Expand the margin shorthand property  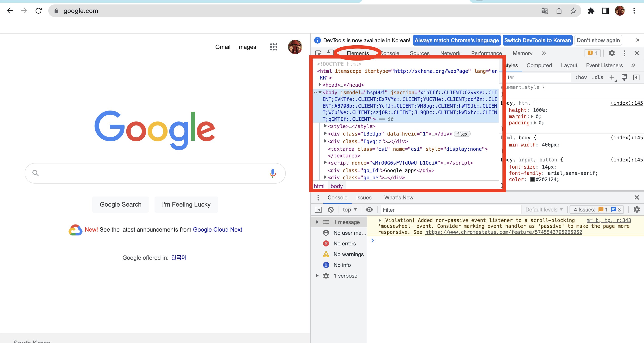click(x=532, y=116)
